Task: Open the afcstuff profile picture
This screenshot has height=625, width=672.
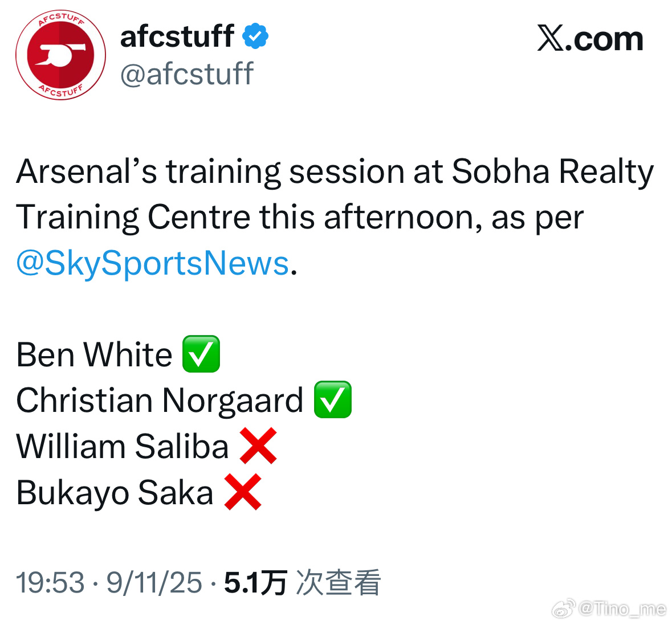Action: point(60,55)
